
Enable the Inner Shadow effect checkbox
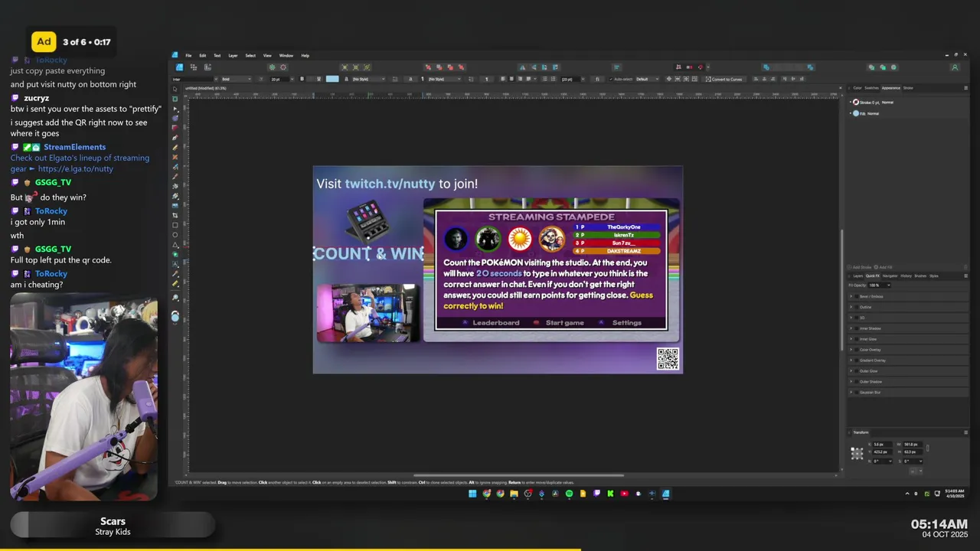tap(857, 328)
